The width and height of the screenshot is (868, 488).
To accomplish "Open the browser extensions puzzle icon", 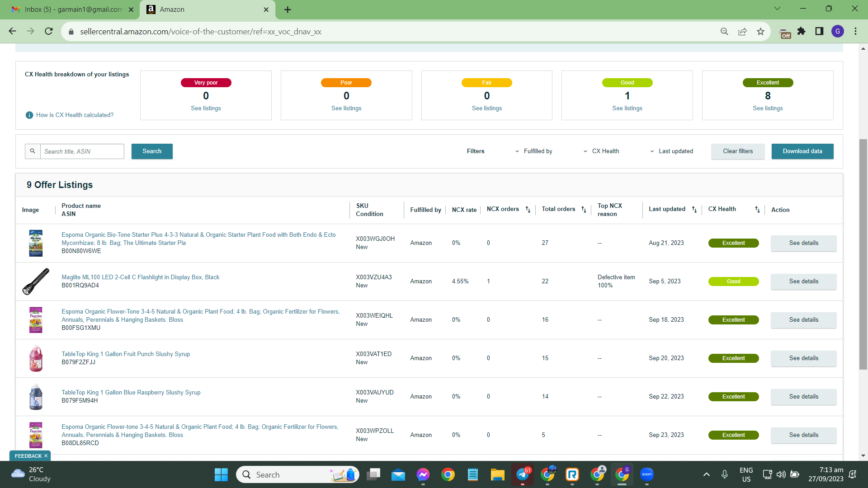I will [802, 31].
